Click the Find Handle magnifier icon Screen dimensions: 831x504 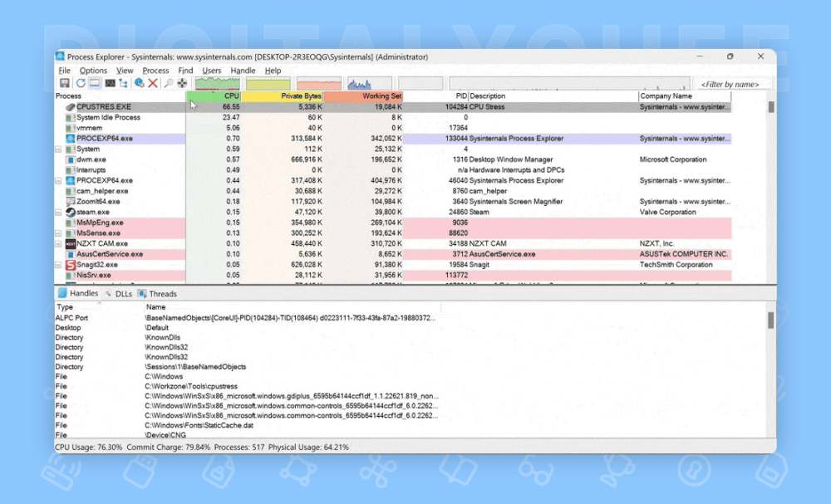coord(169,83)
